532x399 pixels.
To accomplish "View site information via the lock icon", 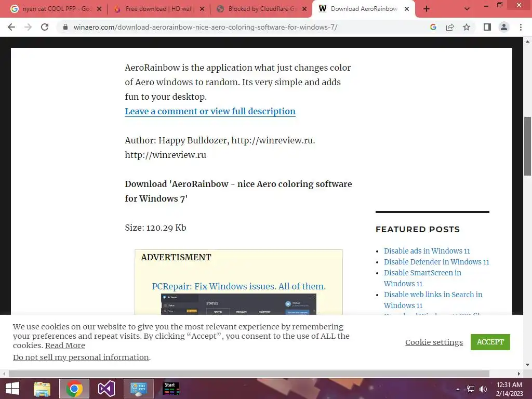I will 65,27.
